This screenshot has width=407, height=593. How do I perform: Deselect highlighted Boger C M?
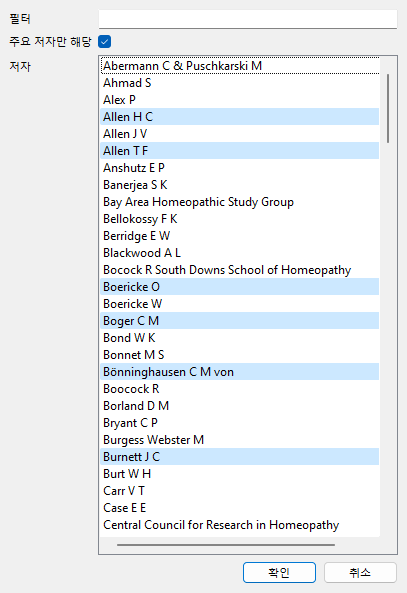coord(240,321)
